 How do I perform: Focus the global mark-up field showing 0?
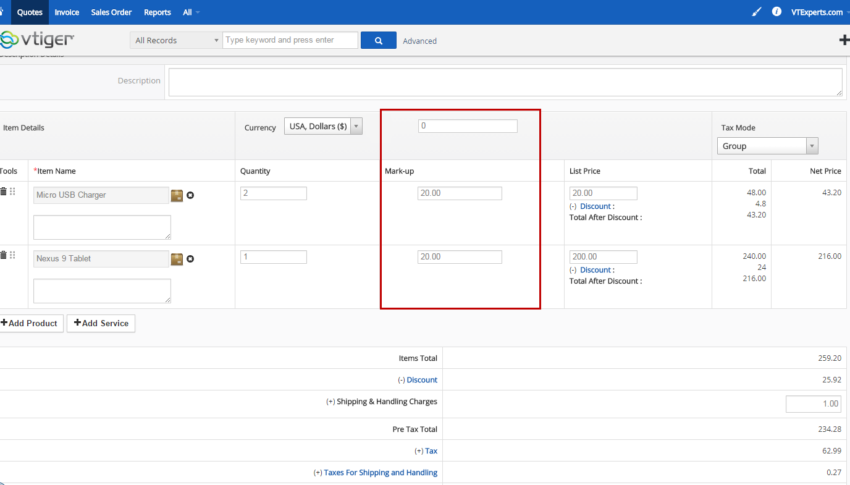(467, 126)
